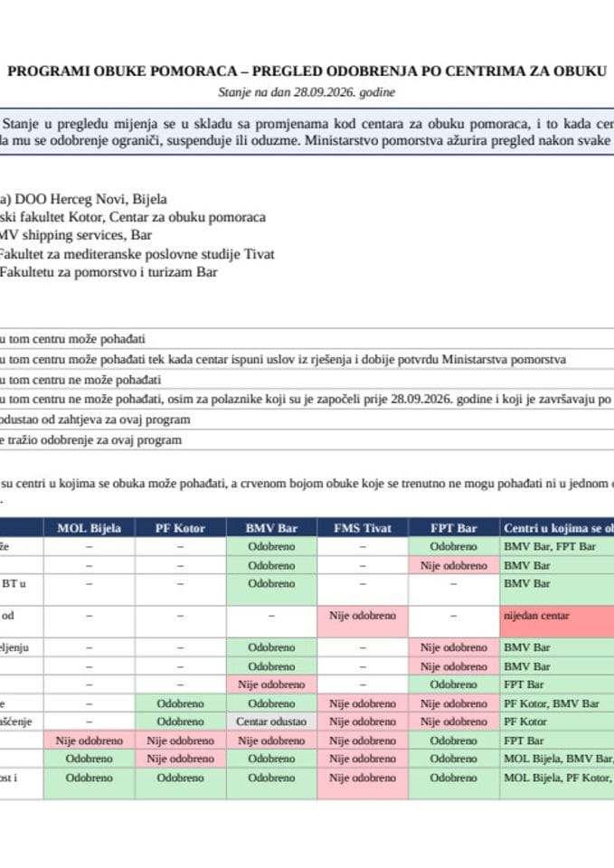Screen dimensions: 614x868
Task: Click the row label "ašćenje"
Action: (16, 722)
